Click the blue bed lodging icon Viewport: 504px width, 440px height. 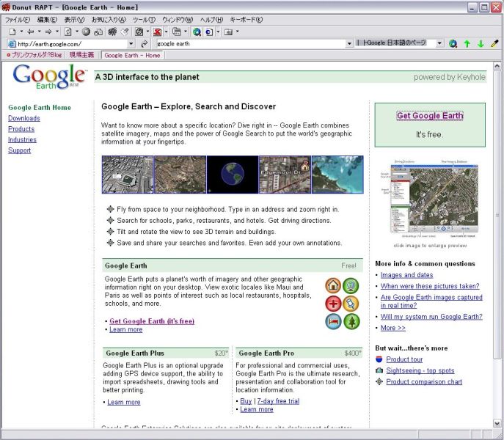coord(333,321)
